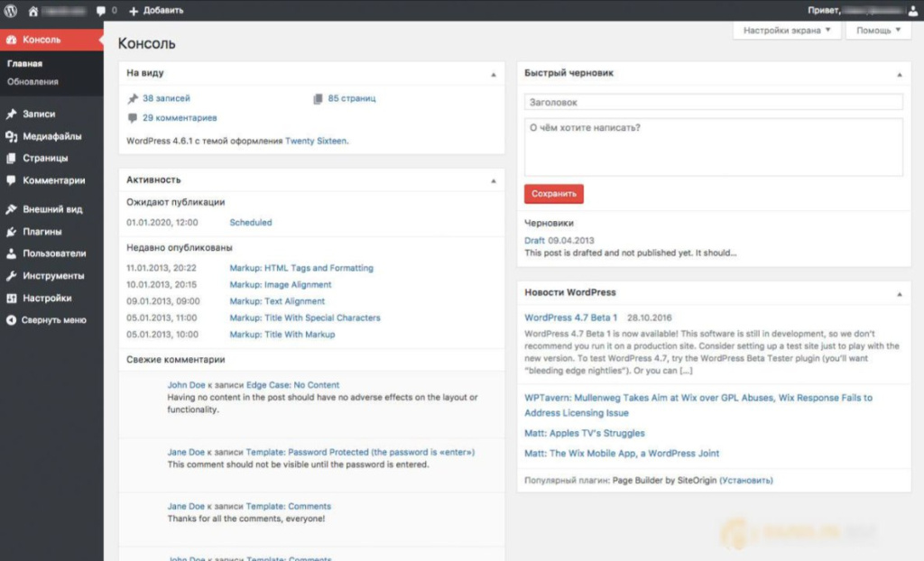This screenshot has width=924, height=561.
Task: Open Matt: The Wix Mobile App link
Action: pyautogui.click(x=622, y=453)
